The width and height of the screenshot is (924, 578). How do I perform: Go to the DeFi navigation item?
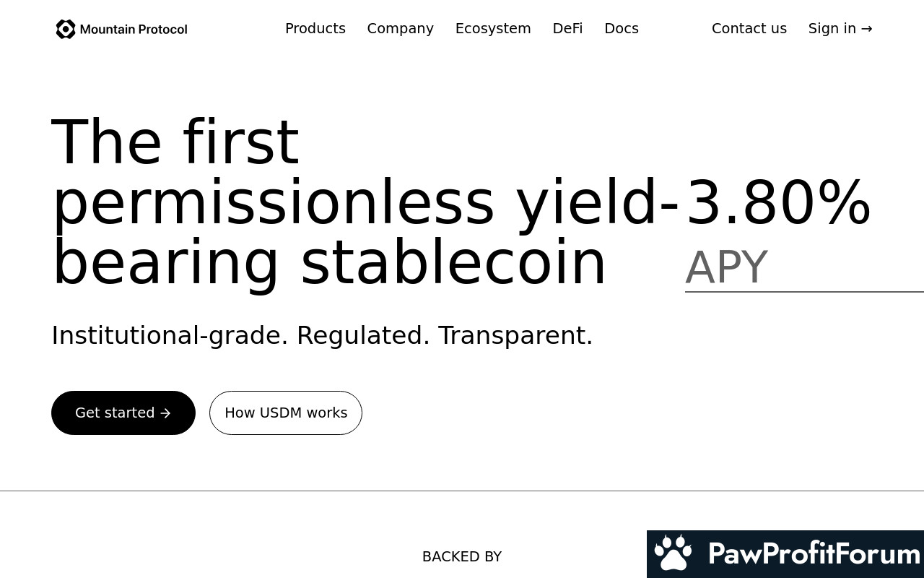tap(567, 28)
